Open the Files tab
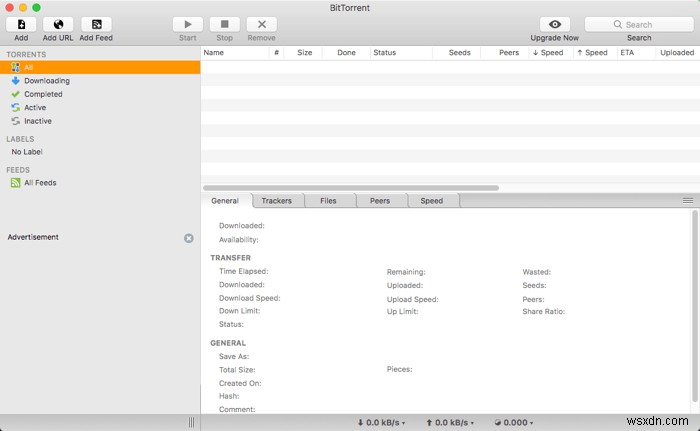Image resolution: width=700 pixels, height=431 pixels. tap(328, 201)
